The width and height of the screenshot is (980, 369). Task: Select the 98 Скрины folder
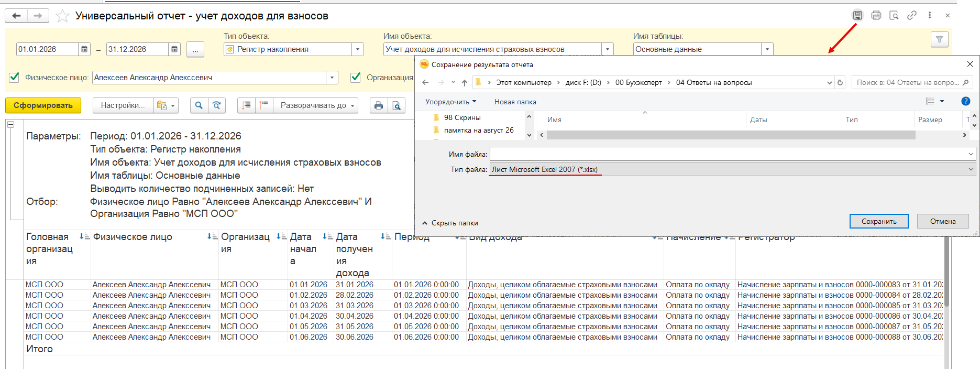pos(462,117)
